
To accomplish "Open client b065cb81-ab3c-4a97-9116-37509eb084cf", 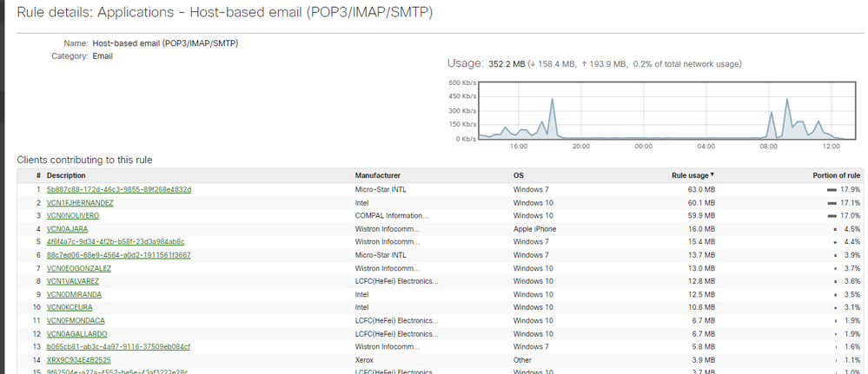I will pos(118,347).
